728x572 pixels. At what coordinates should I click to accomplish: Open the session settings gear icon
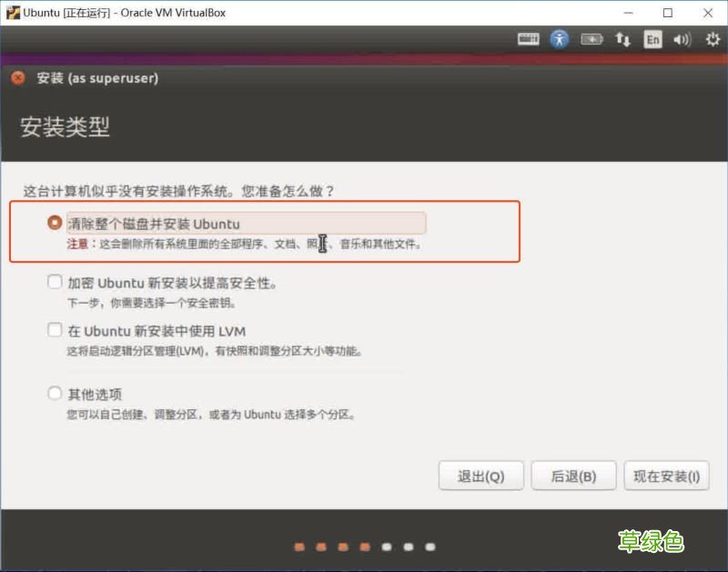coord(711,40)
